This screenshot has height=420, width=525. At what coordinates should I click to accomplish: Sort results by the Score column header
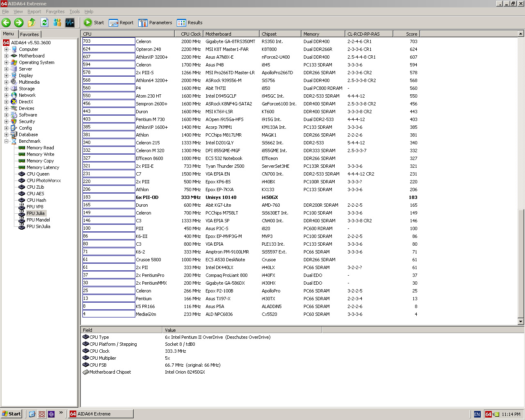pyautogui.click(x=406, y=34)
